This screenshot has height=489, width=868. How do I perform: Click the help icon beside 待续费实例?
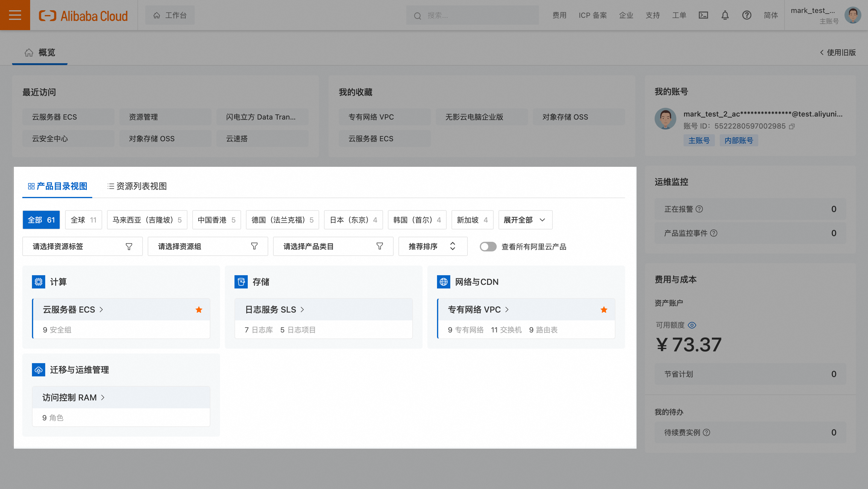706,432
